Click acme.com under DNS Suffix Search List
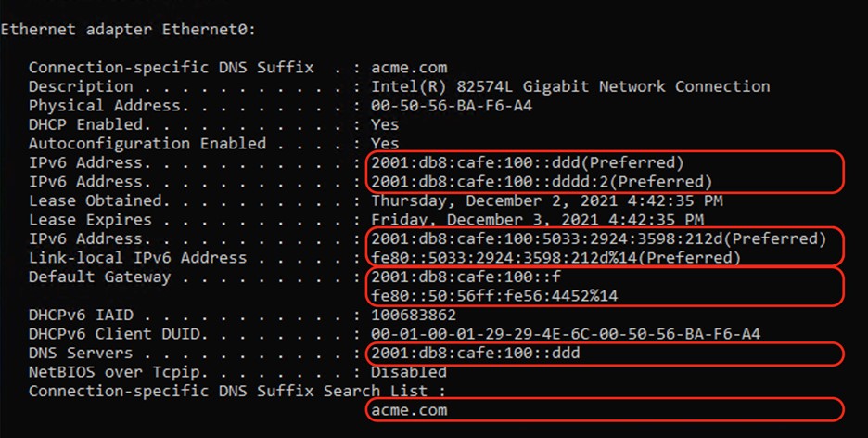 click(x=408, y=410)
